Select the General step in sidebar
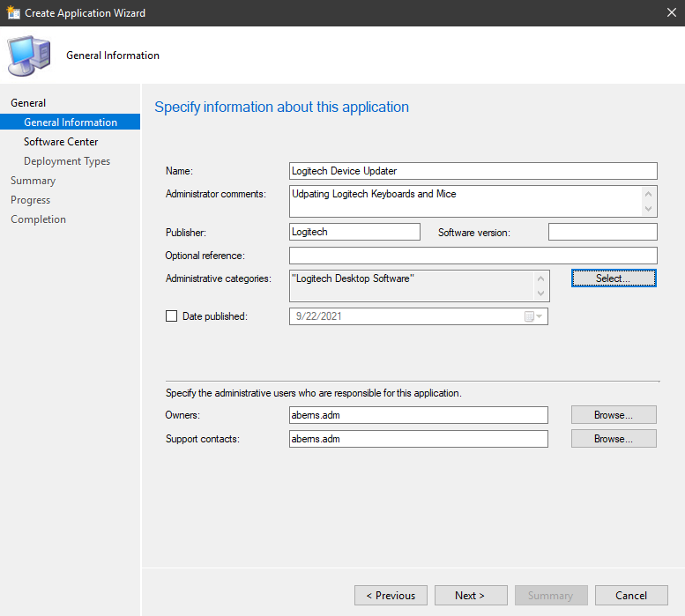Image resolution: width=685 pixels, height=616 pixels. pyautogui.click(x=28, y=103)
